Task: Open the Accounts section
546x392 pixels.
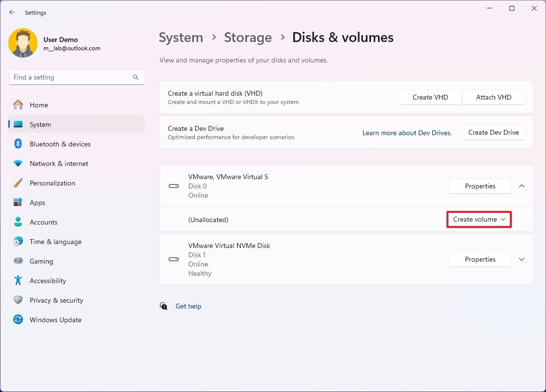Action: 44,222
